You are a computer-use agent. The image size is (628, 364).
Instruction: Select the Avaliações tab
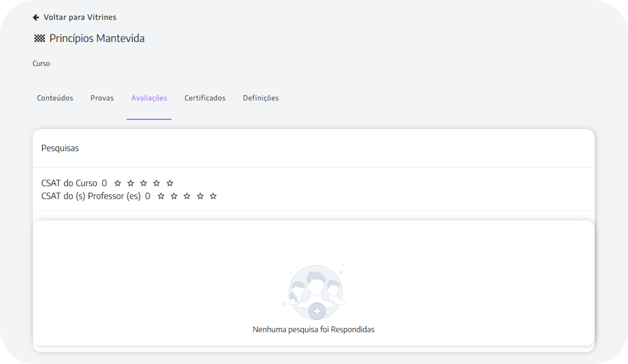pyautogui.click(x=149, y=98)
